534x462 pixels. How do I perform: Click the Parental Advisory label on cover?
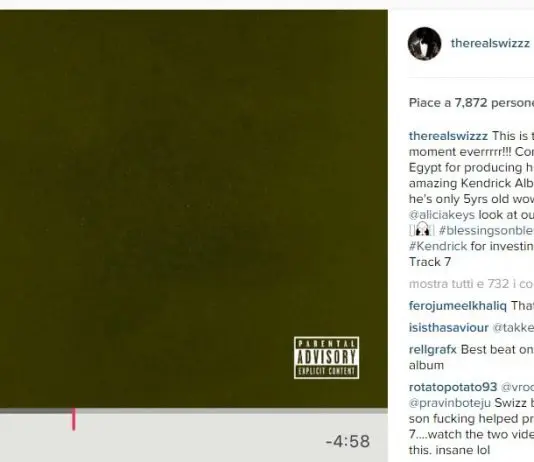point(327,357)
